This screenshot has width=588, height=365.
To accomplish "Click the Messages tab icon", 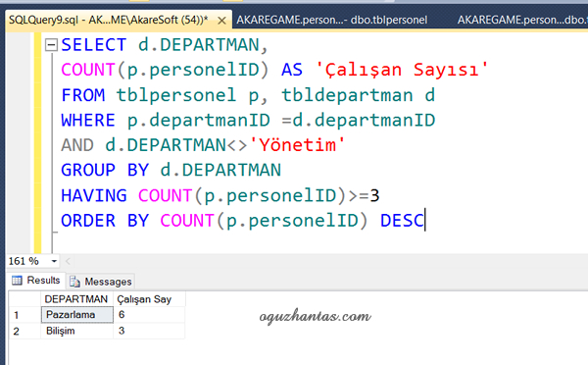I will click(74, 282).
